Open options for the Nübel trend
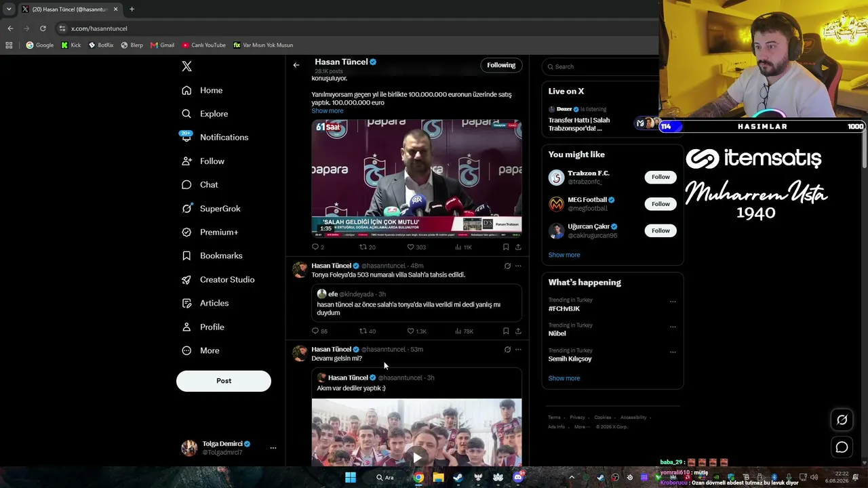 click(673, 327)
